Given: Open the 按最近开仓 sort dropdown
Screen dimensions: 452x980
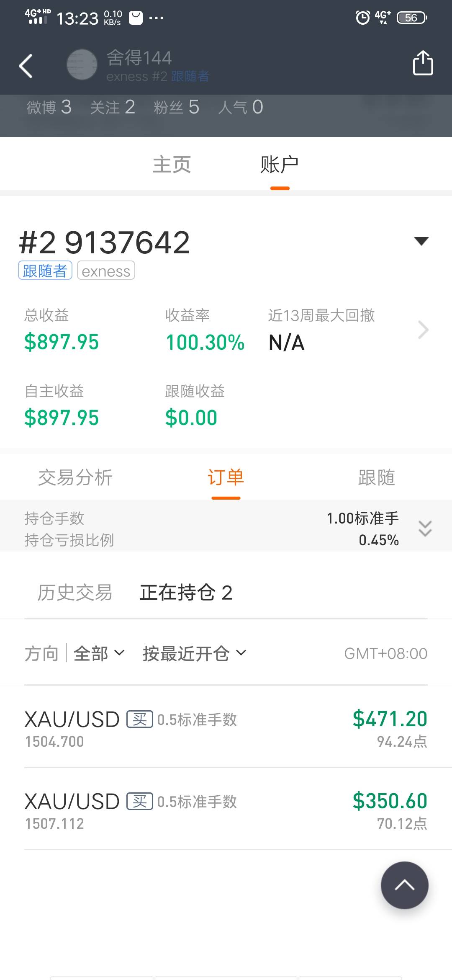Looking at the screenshot, I should [194, 653].
